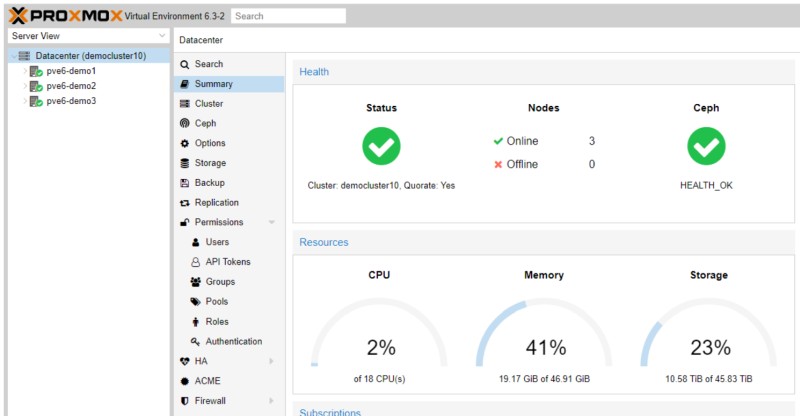Click the Ceph spiral icon in menu
This screenshot has height=416, width=800.
(185, 123)
